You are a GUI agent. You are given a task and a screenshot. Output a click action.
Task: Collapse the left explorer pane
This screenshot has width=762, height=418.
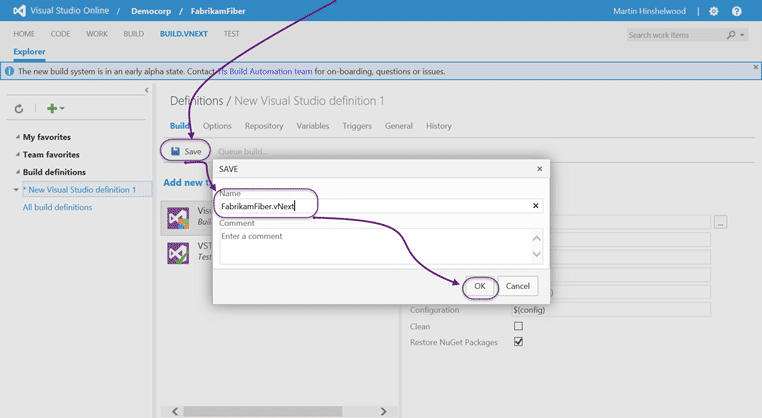point(147,90)
